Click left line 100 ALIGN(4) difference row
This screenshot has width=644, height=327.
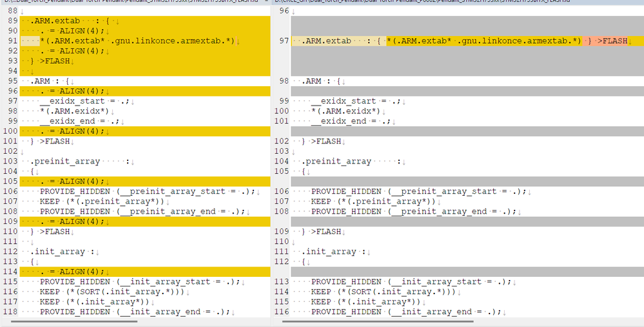coord(145,131)
